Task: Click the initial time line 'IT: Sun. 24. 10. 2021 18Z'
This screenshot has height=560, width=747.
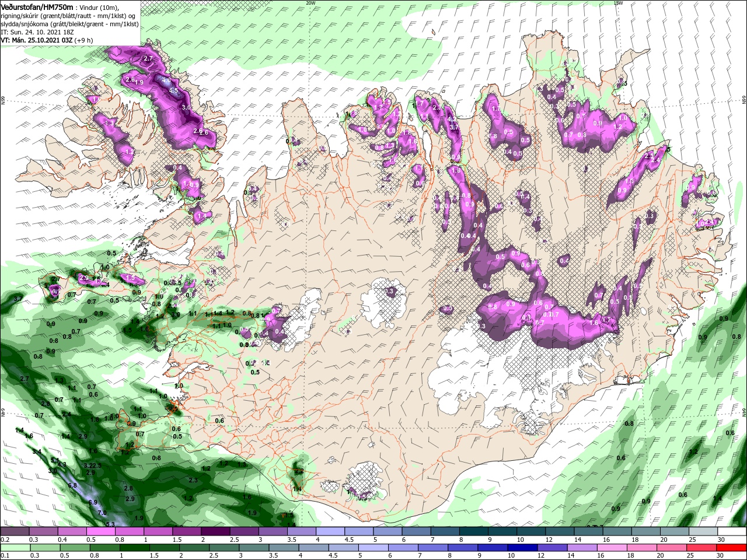Action: pyautogui.click(x=37, y=33)
